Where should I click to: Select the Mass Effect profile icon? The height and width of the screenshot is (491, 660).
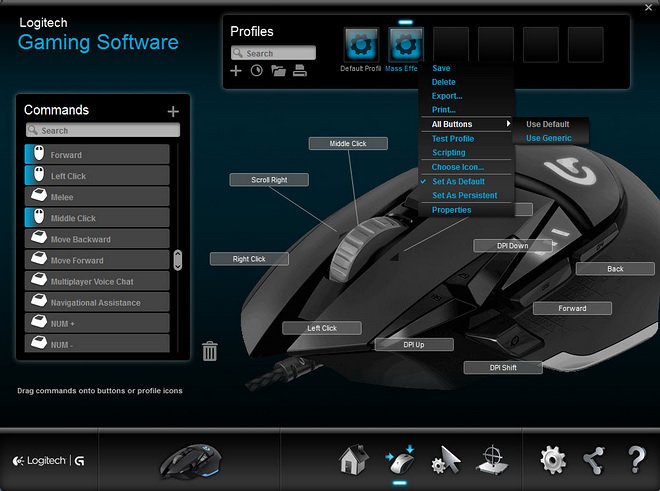tap(406, 45)
